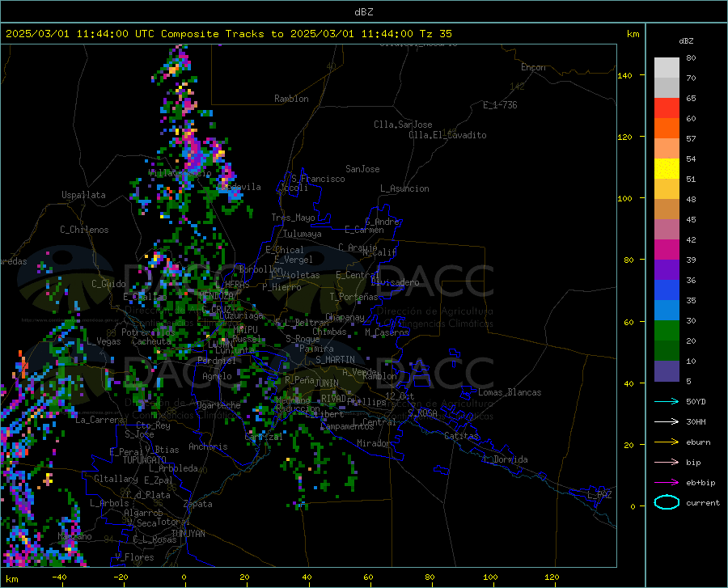Pick the dotted yellow swatch in dBZ scale

click(x=667, y=169)
